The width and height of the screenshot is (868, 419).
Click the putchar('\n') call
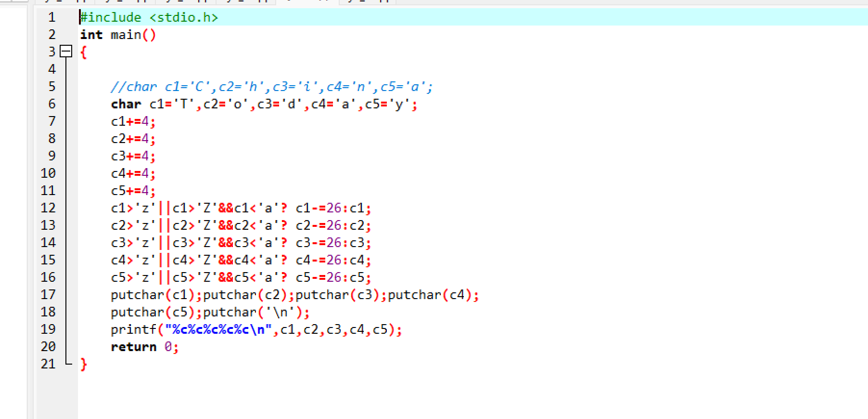click(x=253, y=312)
